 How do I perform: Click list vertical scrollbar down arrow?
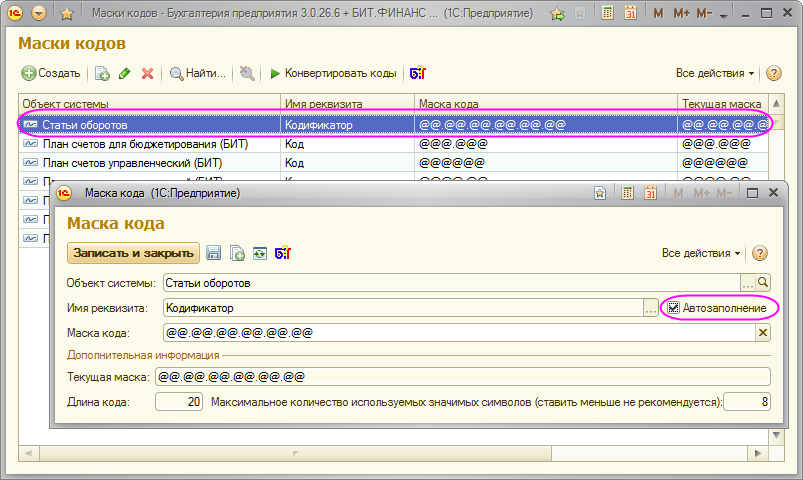click(776, 435)
